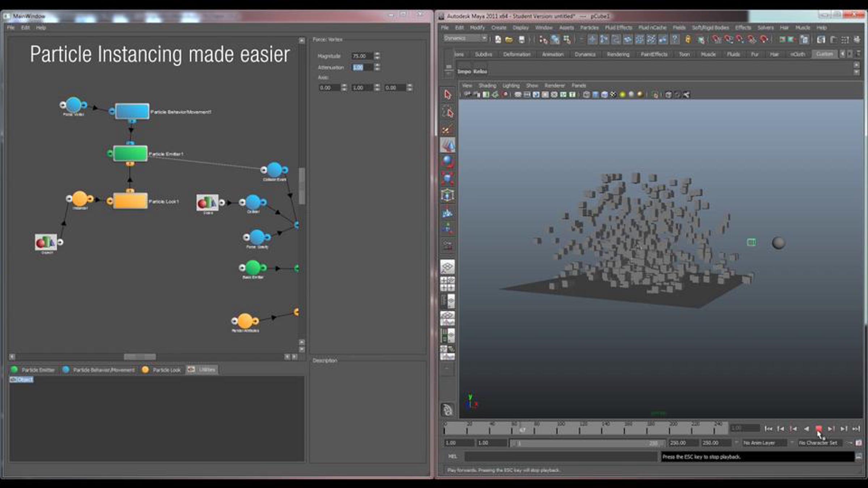This screenshot has width=868, height=488.
Task: Activate the Rotate tool sphere icon
Action: [448, 161]
